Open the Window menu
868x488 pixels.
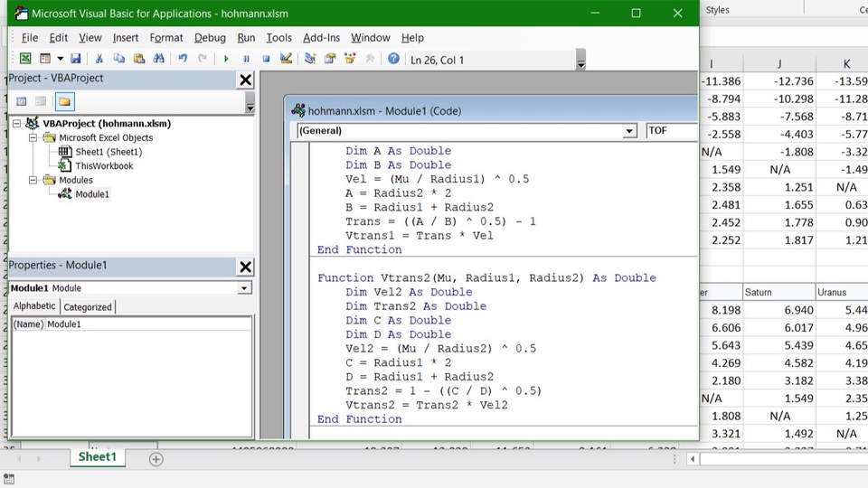(x=371, y=38)
